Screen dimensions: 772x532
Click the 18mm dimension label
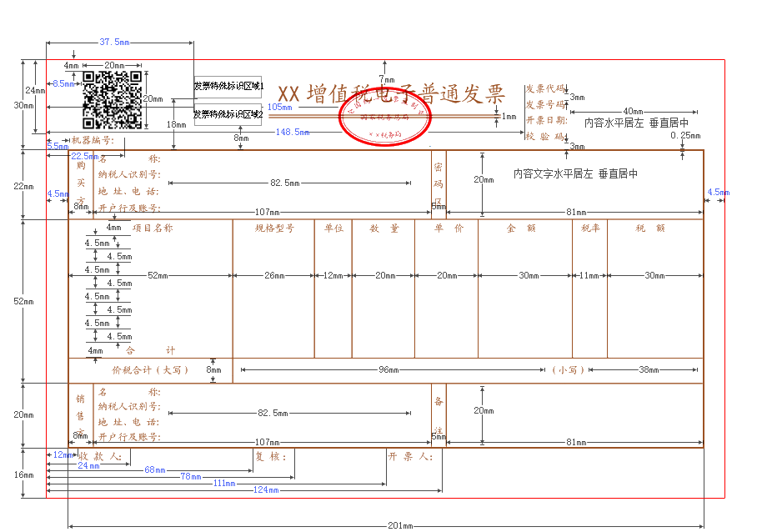176,124
